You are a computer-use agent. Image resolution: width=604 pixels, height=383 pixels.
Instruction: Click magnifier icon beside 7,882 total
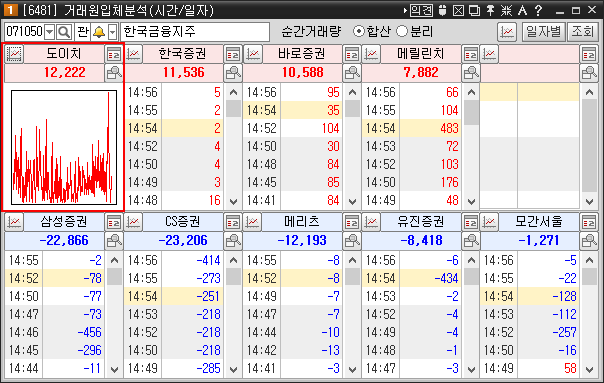click(471, 72)
